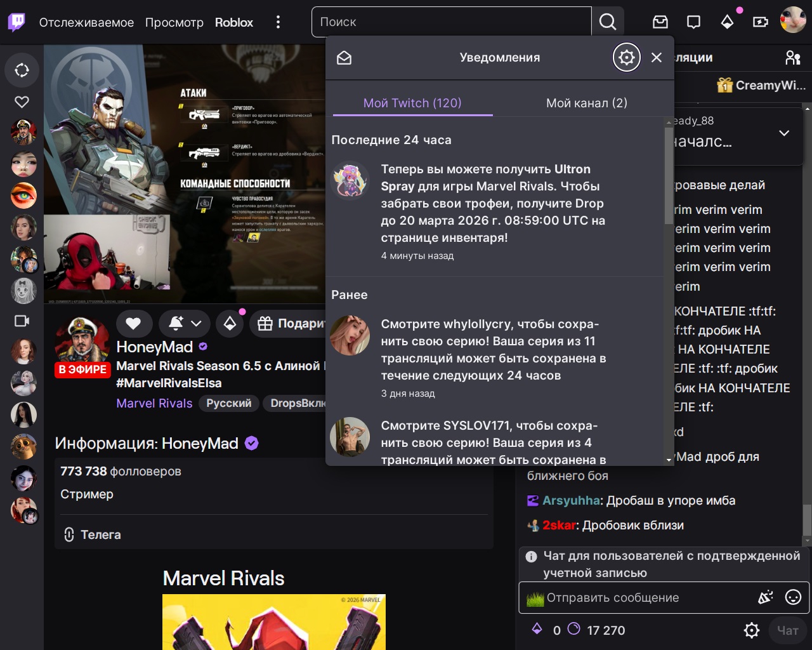Click the Русский language tag

tap(229, 404)
